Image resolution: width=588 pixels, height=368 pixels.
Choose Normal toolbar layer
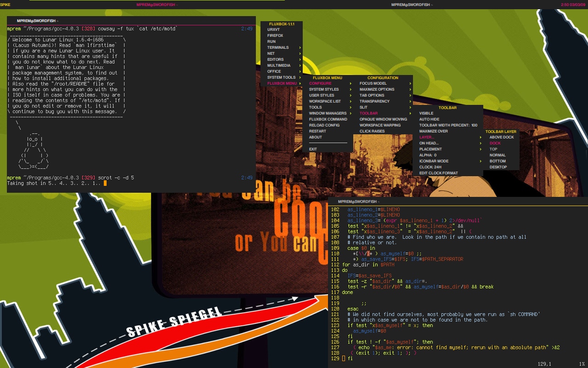click(x=501, y=155)
